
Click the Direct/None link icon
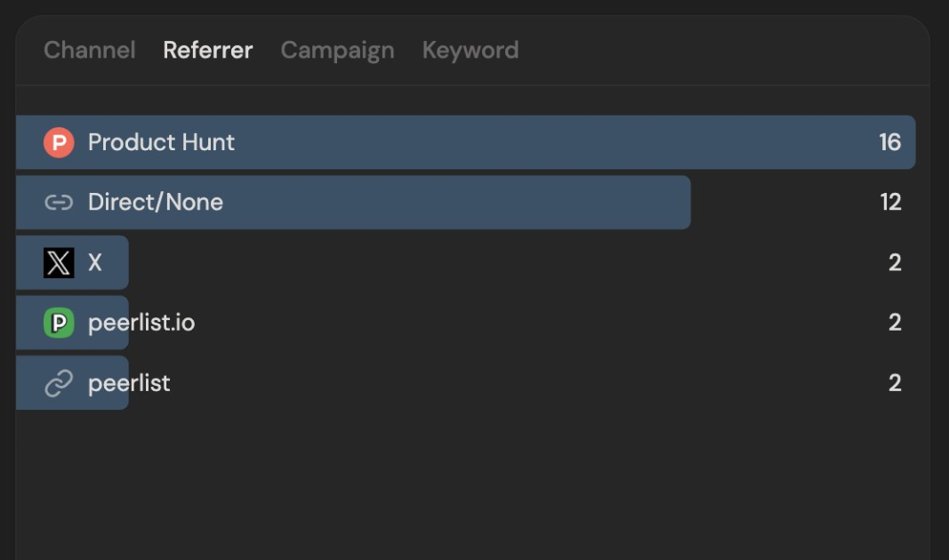(59, 203)
